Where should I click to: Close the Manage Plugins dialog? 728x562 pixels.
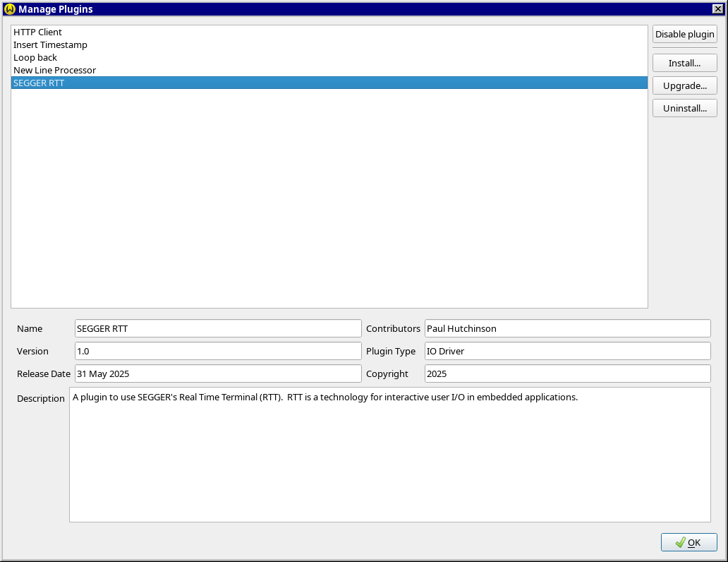pyautogui.click(x=717, y=9)
